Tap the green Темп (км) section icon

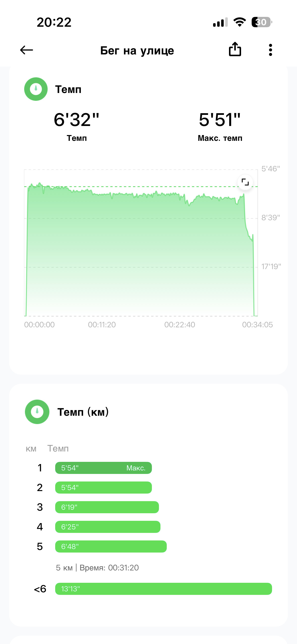tap(37, 412)
